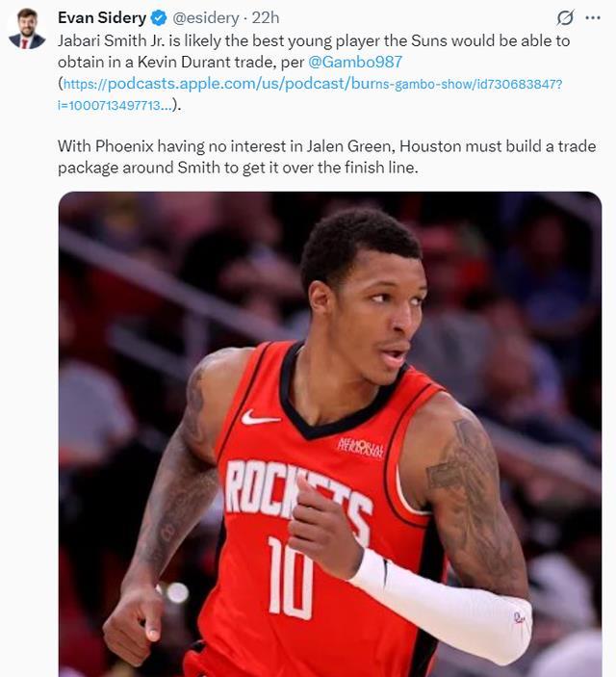Click the ROCKETS lettering on the jersey
Viewport: 616px width, 677px height.
coord(297,497)
